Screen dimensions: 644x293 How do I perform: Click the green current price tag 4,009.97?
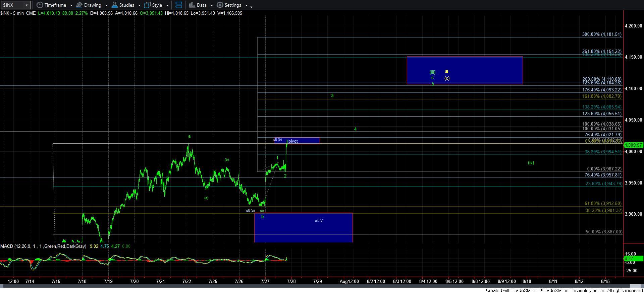pyautogui.click(x=634, y=145)
